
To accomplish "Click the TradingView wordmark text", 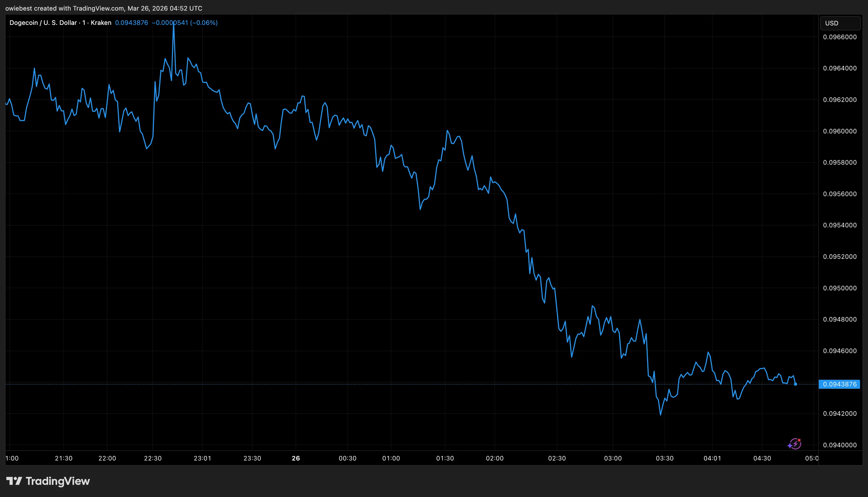I will point(58,481).
